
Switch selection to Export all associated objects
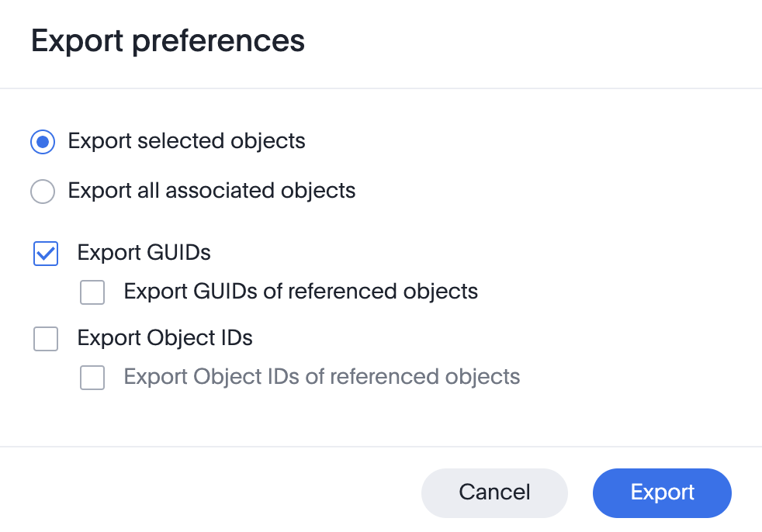click(43, 192)
